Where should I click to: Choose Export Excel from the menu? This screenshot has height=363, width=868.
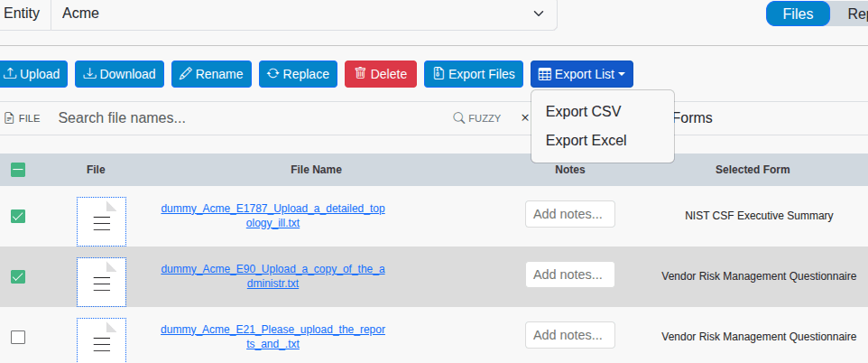(586, 140)
